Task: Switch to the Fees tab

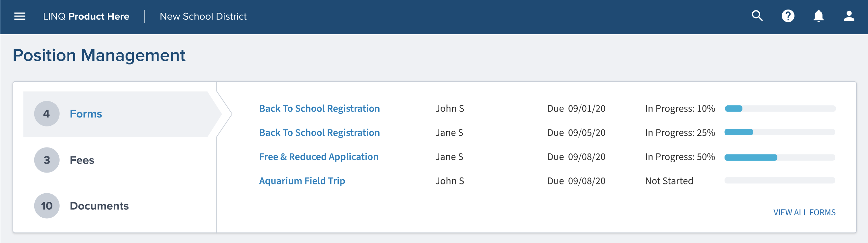Action: pos(82,160)
